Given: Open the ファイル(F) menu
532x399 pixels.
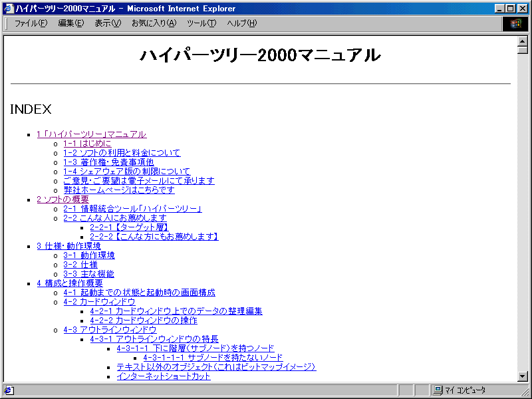Looking at the screenshot, I should [x=31, y=23].
